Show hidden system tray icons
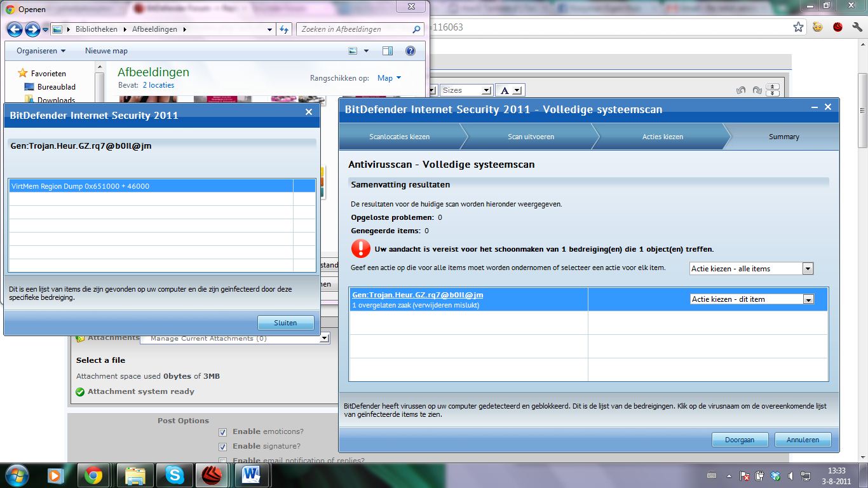This screenshot has height=488, width=868. click(x=729, y=475)
